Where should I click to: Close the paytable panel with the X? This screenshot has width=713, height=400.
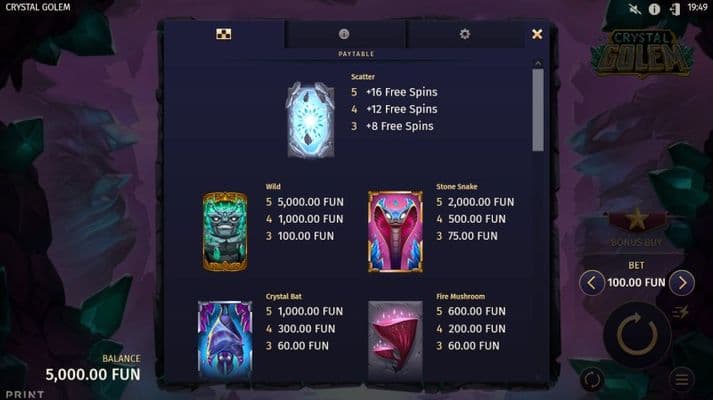coord(537,34)
